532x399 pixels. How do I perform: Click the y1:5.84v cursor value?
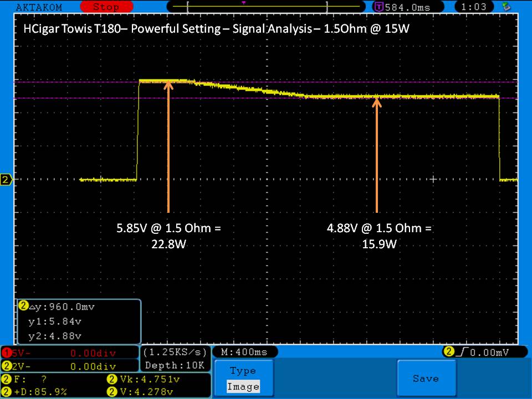[55, 321]
